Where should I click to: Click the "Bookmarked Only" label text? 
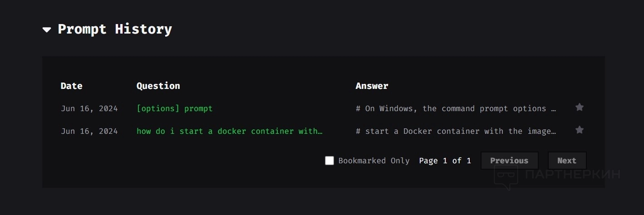(374, 161)
